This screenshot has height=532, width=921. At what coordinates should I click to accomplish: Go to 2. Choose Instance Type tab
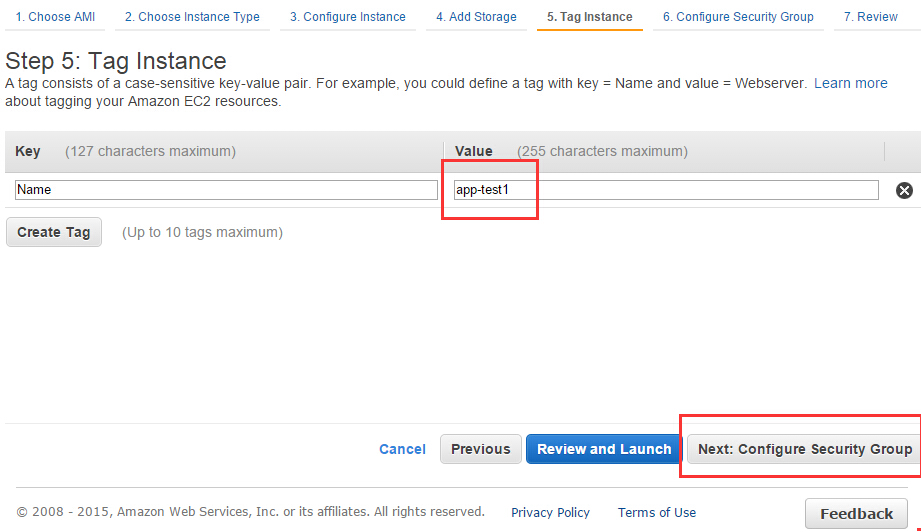192,17
